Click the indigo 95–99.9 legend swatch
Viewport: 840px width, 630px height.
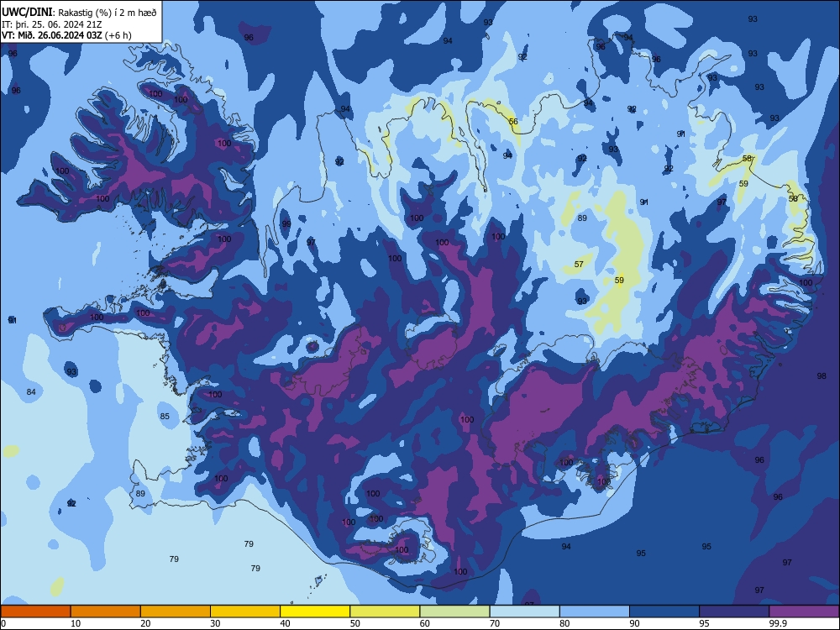tap(734, 612)
